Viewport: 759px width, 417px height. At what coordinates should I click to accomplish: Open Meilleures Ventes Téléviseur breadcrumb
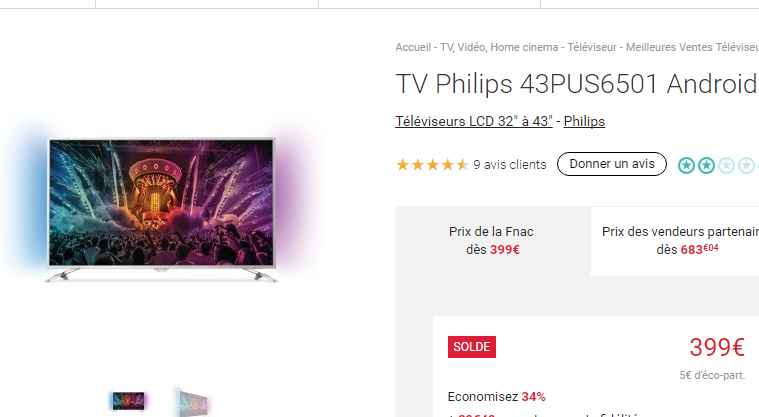coord(692,47)
